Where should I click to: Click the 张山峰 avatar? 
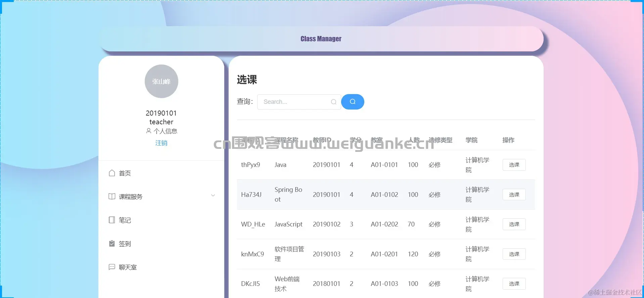[162, 81]
